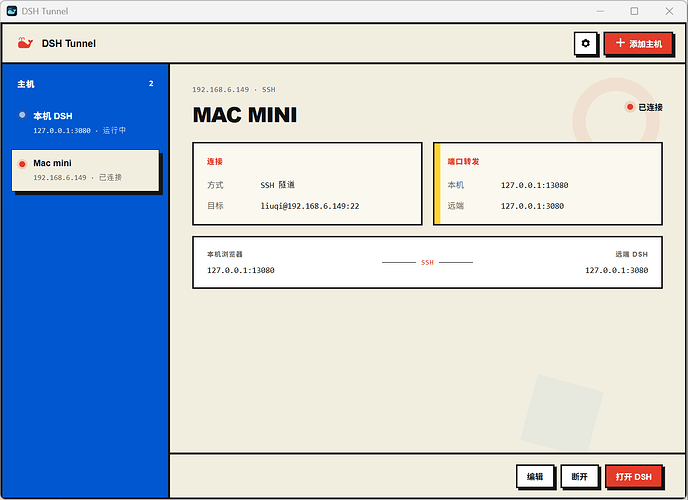Click the 192.168.6.149 · 已连接 sidebar text
The image size is (688, 500).
78,177
